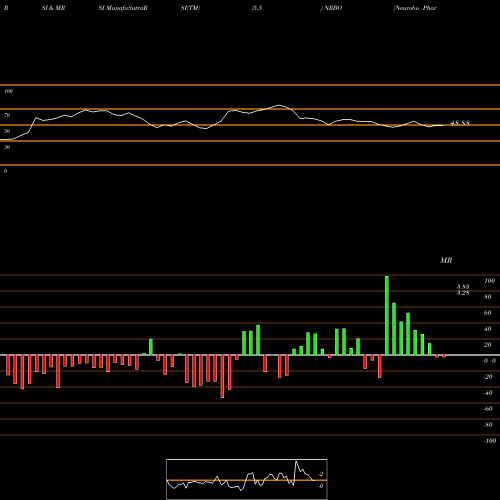Click the longest red MR histogram bar
The width and height of the screenshot is (500, 500).
(222, 376)
